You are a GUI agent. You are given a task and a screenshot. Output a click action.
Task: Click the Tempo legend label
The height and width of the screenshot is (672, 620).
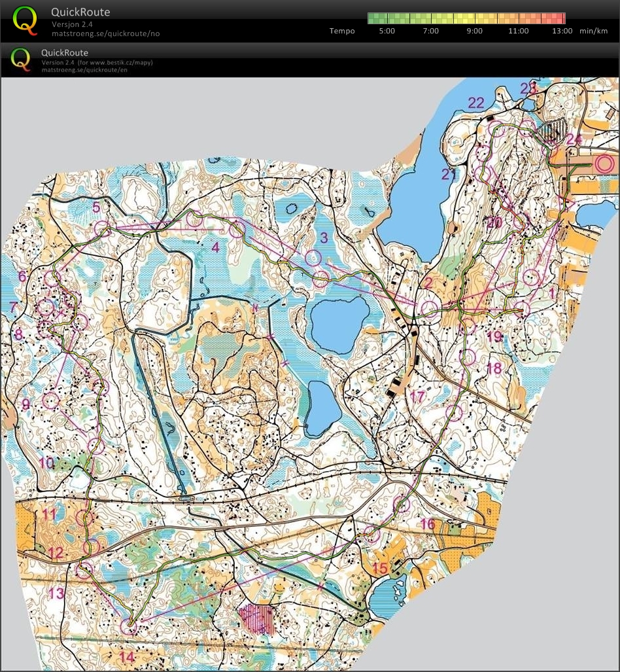(342, 31)
